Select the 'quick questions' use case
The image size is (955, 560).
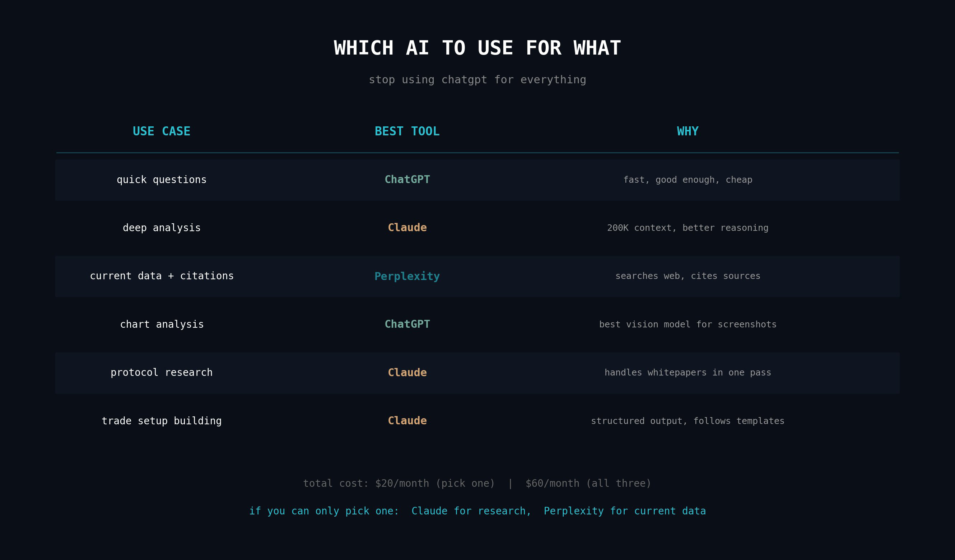(162, 179)
